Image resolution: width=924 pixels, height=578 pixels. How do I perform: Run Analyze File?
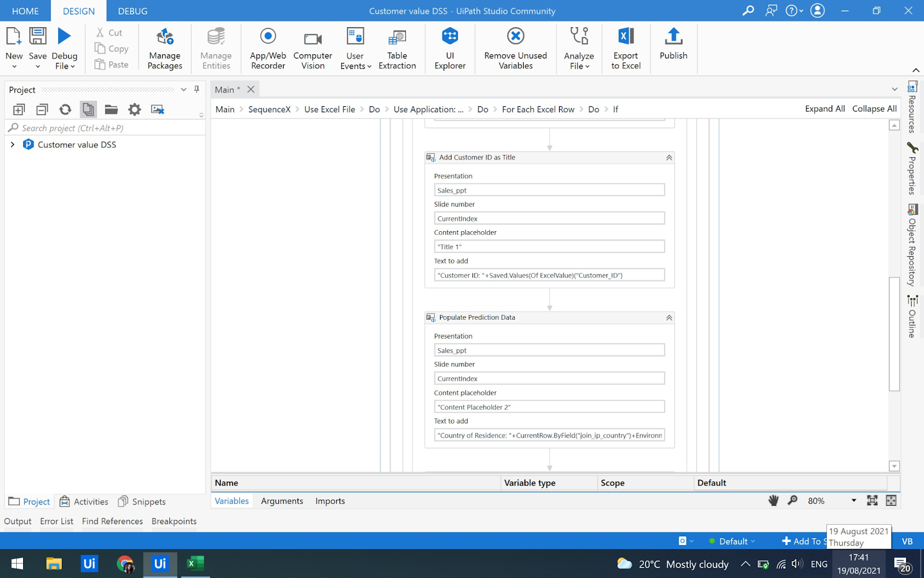579,49
